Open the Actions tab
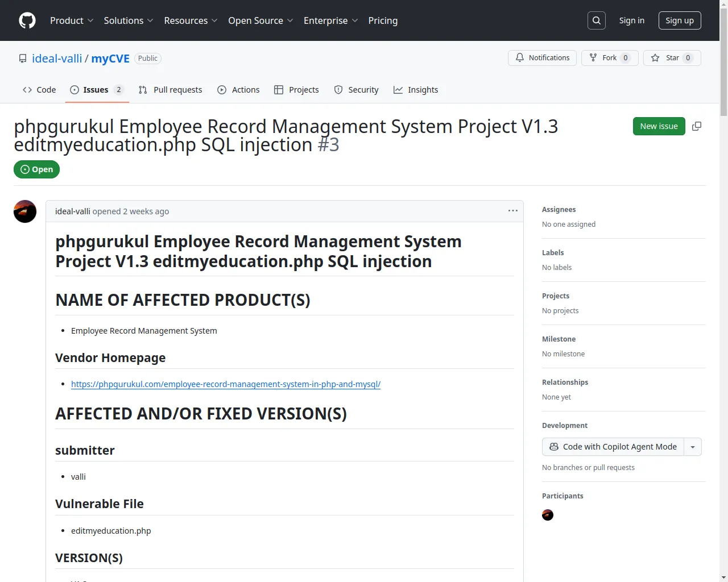Viewport: 728px width, 582px height. (238, 90)
